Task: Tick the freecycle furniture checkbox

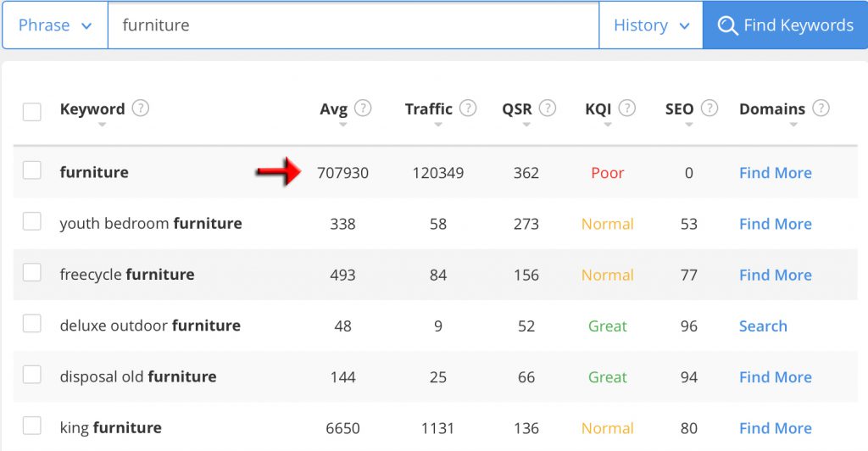Action: [x=32, y=272]
